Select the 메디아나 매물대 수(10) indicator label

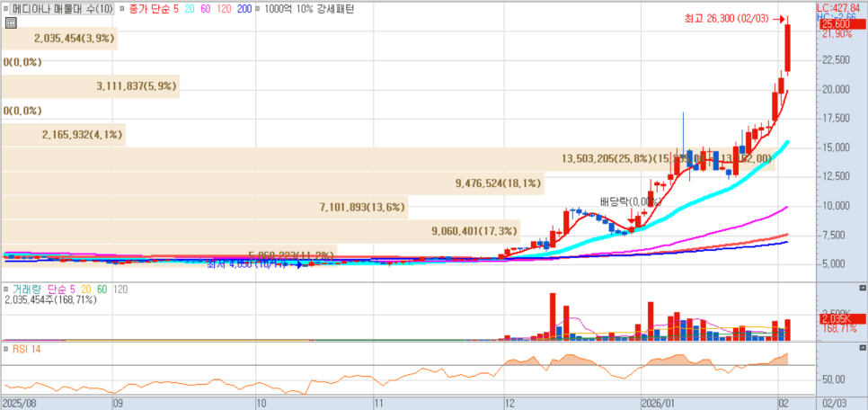(x=63, y=9)
